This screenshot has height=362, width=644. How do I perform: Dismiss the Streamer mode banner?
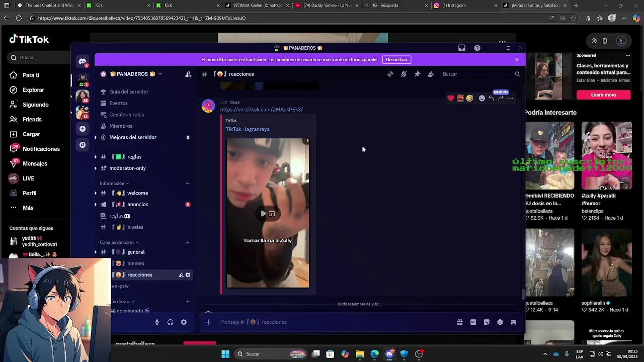coord(517,60)
